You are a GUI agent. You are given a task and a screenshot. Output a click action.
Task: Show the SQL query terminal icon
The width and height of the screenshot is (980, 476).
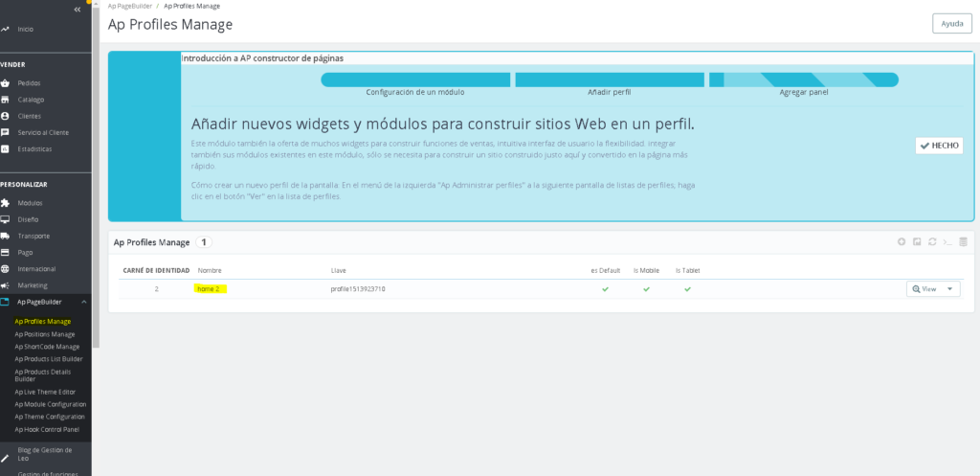point(947,242)
